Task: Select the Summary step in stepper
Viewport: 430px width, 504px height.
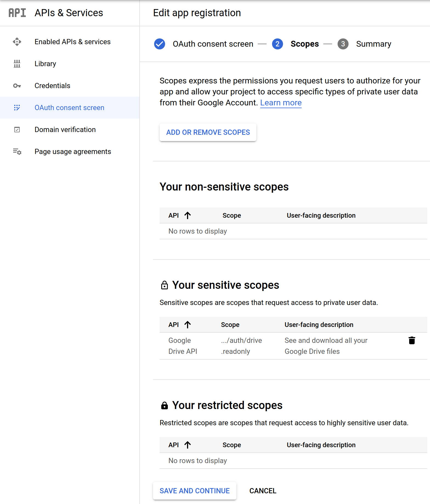Action: coord(373,44)
